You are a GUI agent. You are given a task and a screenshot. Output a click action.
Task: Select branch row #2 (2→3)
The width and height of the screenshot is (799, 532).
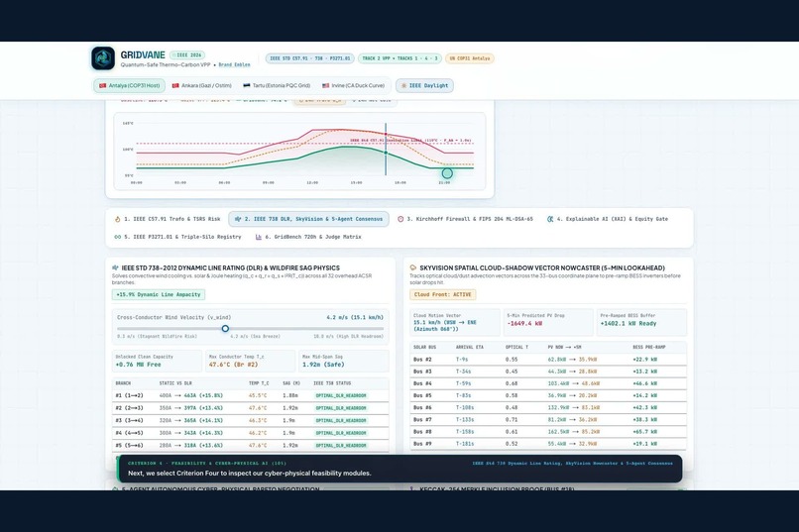(250, 408)
